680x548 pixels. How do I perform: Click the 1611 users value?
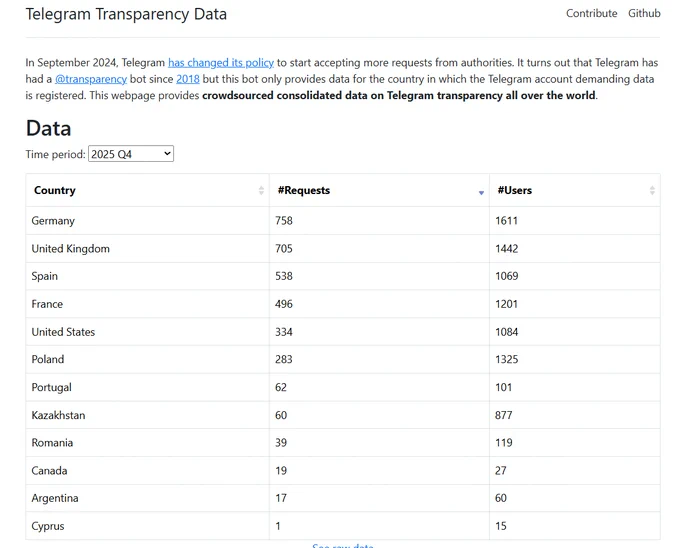coord(507,221)
